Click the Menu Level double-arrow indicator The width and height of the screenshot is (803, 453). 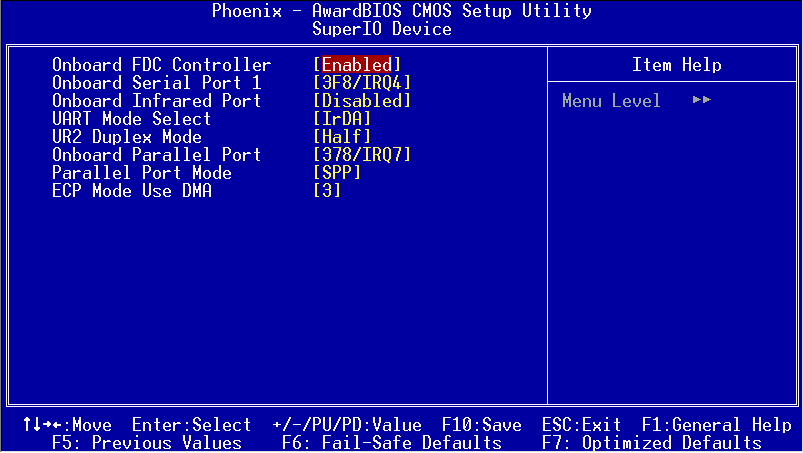pyautogui.click(x=702, y=99)
